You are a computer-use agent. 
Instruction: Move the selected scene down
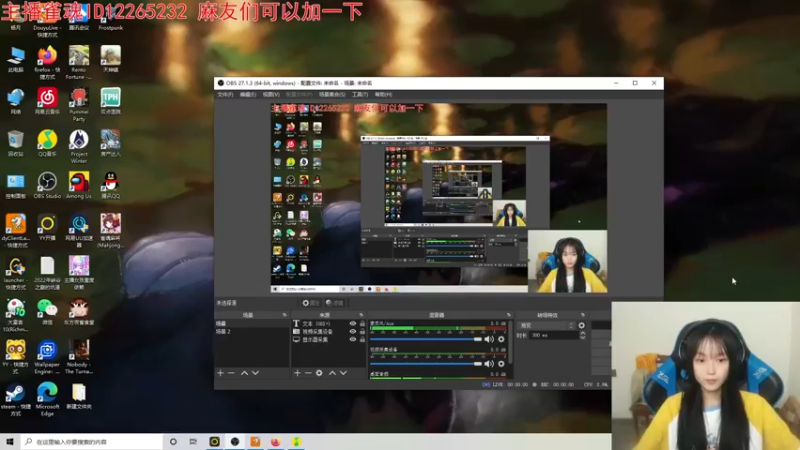click(x=256, y=373)
